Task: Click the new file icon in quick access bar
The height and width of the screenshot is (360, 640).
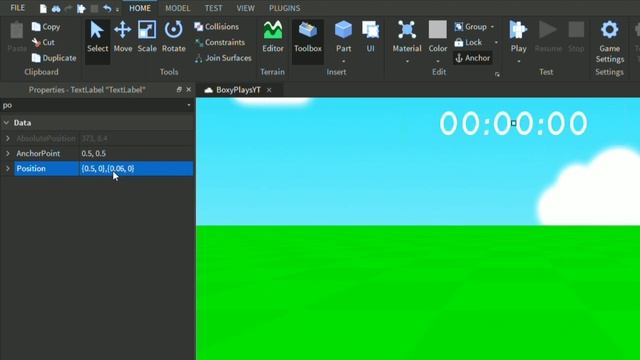Action: point(43,9)
